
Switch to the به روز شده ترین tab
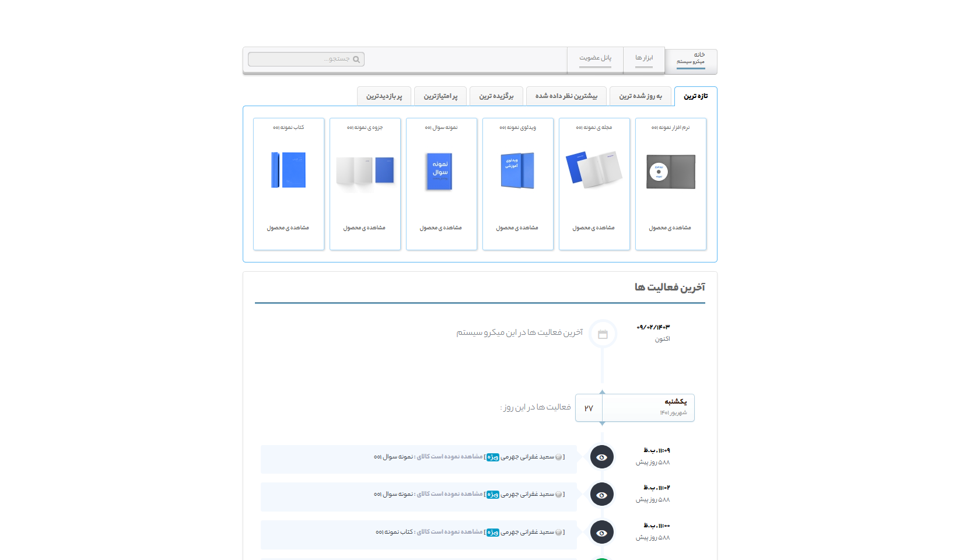click(x=640, y=96)
